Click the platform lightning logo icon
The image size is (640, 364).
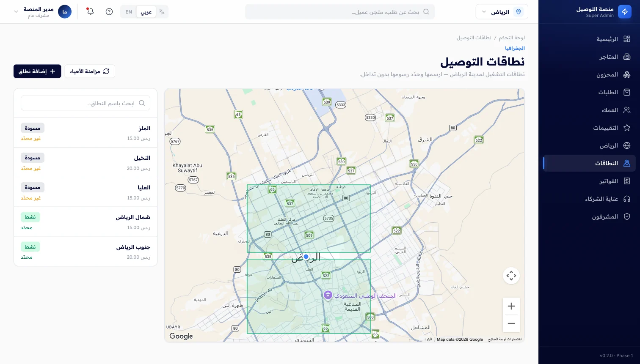tap(625, 12)
